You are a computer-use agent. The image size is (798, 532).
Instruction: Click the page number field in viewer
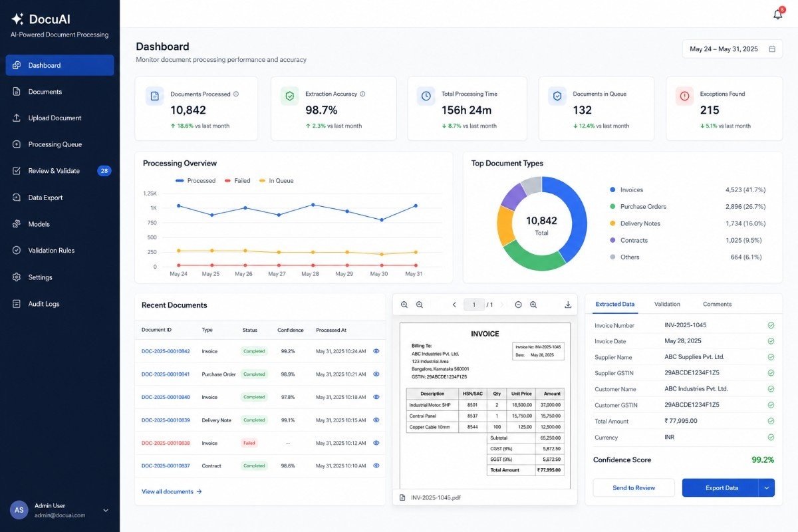474,305
